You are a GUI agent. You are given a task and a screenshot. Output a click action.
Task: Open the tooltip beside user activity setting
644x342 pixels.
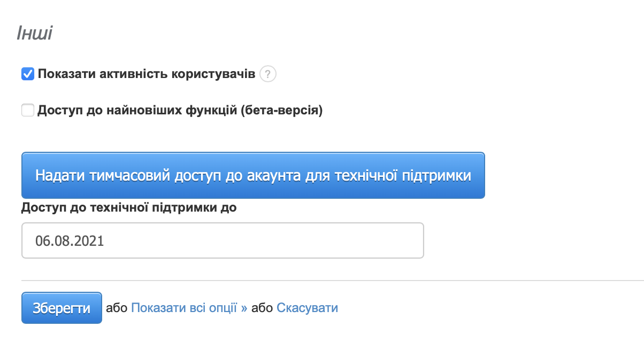coord(268,74)
